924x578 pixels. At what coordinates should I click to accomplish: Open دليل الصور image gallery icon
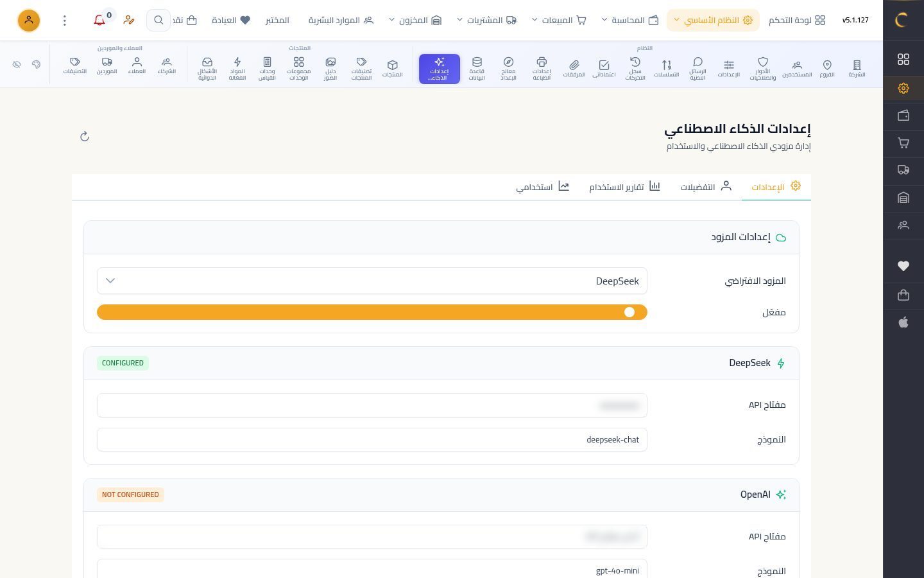[330, 69]
